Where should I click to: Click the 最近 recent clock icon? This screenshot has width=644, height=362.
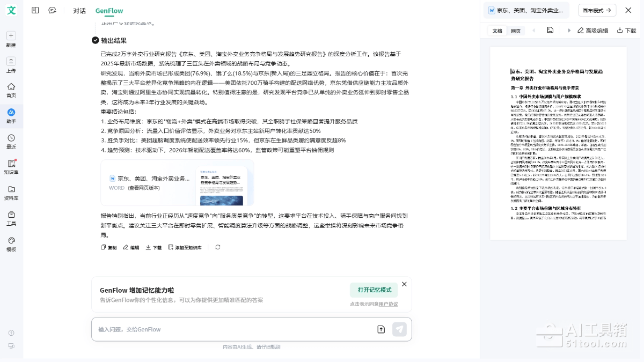(11, 138)
